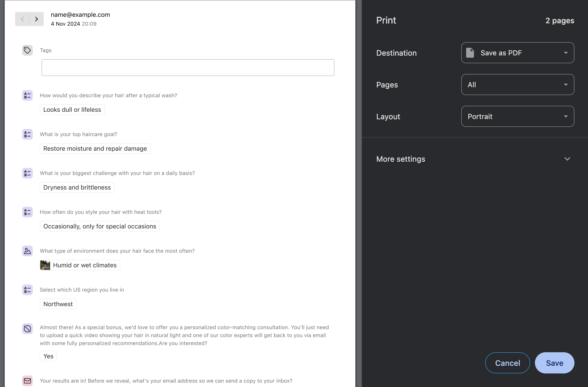This screenshot has height=387, width=588.
Task: Click the Save button
Action: (x=554, y=363)
